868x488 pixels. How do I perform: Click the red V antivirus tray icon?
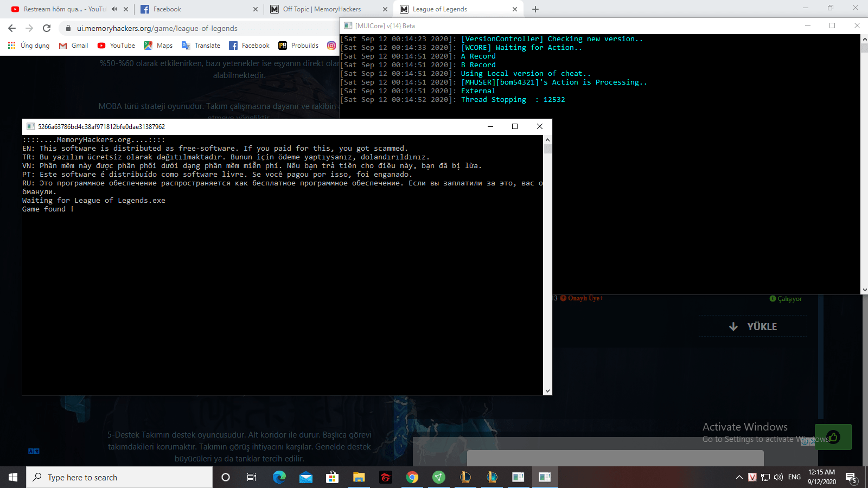tap(752, 477)
